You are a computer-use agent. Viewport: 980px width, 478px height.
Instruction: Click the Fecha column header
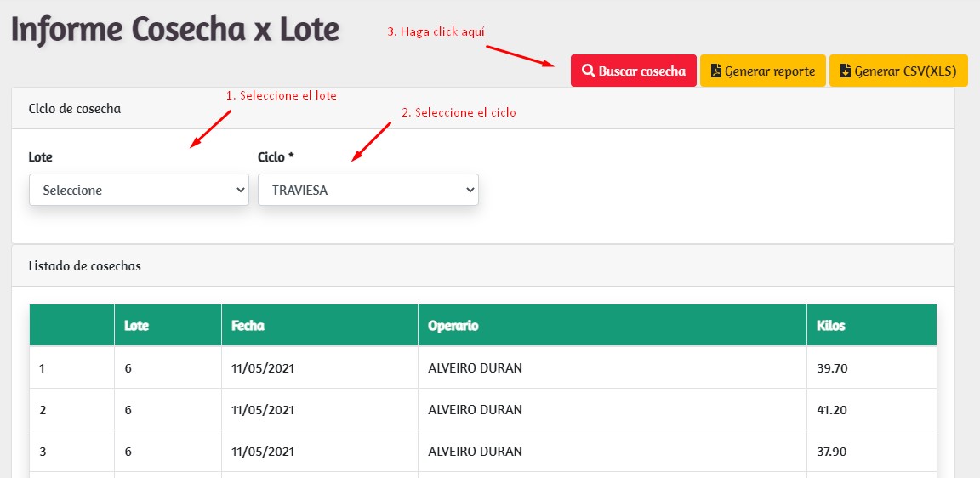coord(248,326)
